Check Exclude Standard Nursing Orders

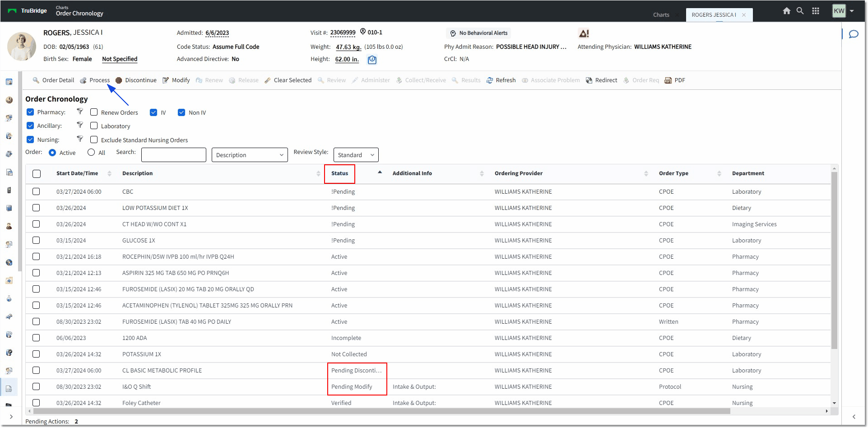click(94, 140)
